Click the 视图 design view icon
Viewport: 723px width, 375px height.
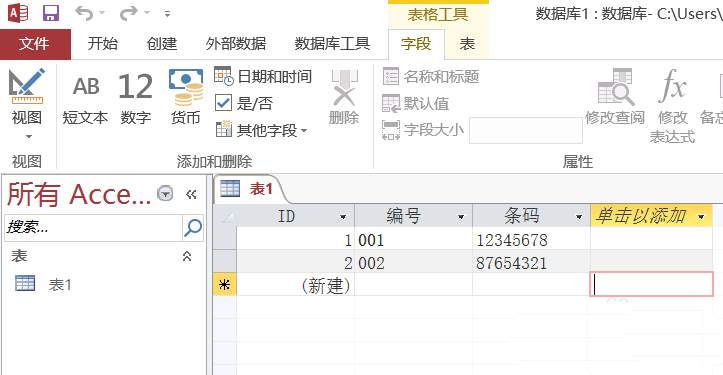point(27,86)
